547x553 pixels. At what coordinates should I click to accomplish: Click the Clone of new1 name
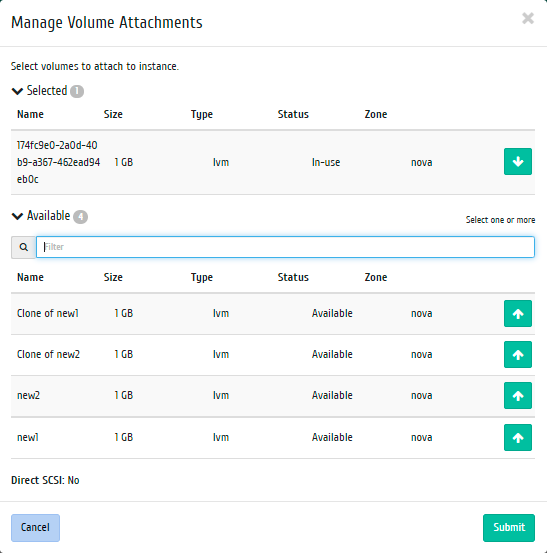tap(48, 313)
